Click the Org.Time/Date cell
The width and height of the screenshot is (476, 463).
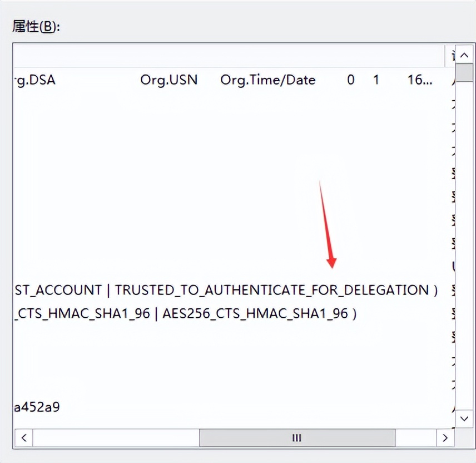tap(268, 80)
